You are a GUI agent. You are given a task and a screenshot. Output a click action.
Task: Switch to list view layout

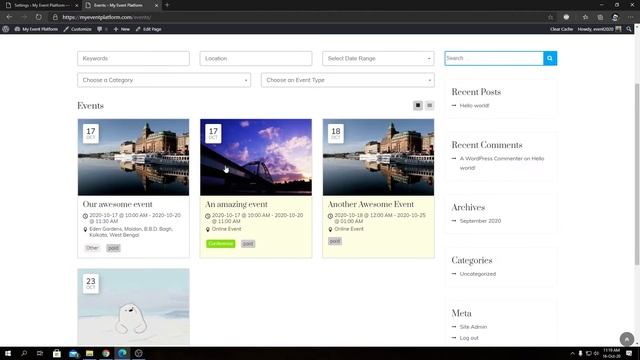pyautogui.click(x=429, y=106)
